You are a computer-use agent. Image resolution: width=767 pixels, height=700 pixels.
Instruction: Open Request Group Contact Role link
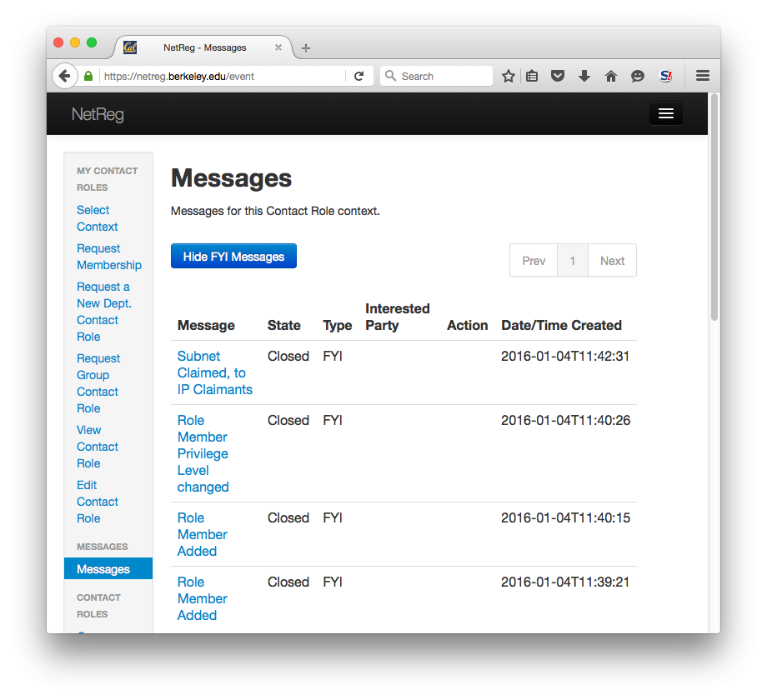98,383
